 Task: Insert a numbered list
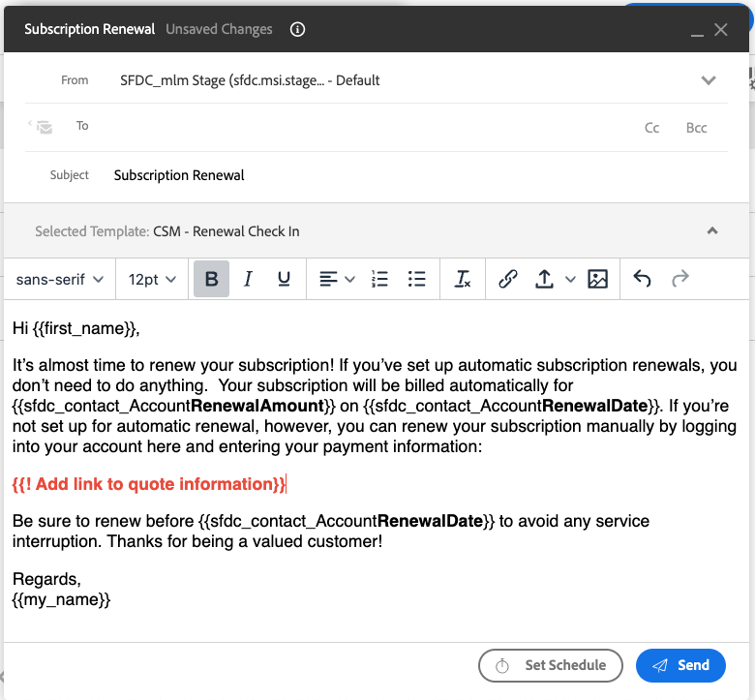point(379,279)
